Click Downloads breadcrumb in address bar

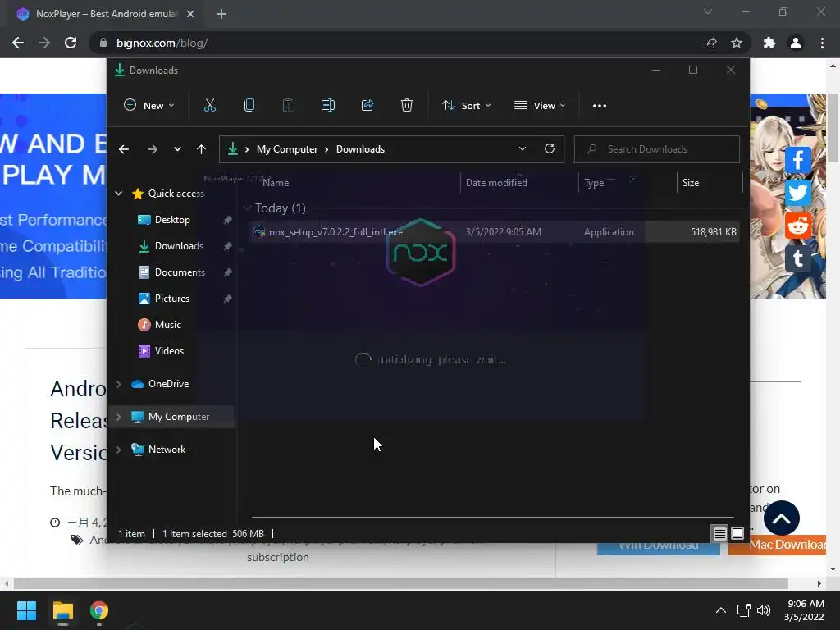click(x=361, y=149)
